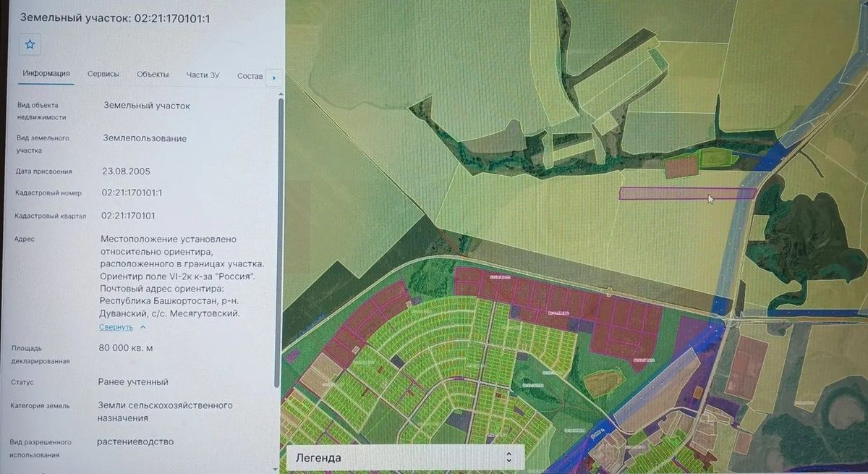Image resolution: width=868 pixels, height=474 pixels.
Task: Click the Вид разрешенного использования label
Action: pos(41,448)
